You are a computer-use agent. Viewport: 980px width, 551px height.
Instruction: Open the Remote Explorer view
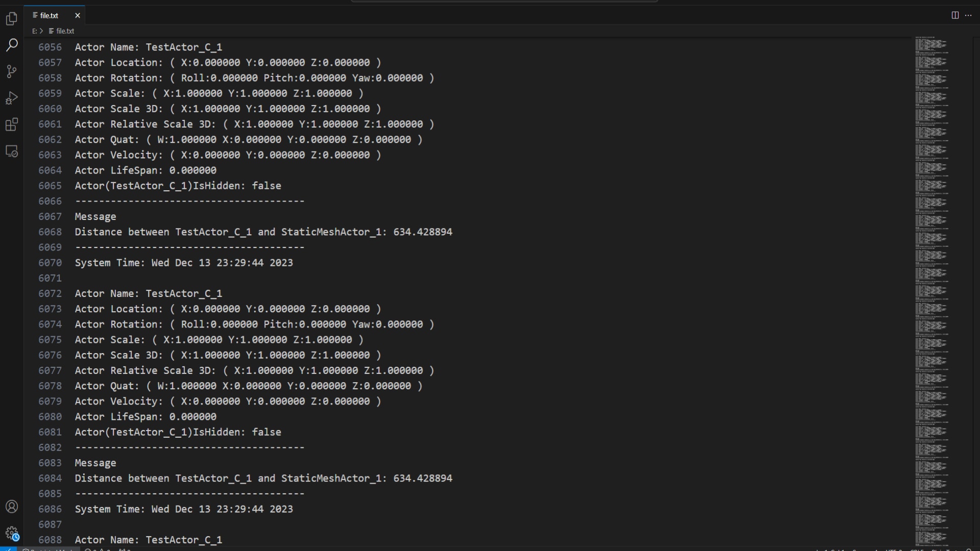coord(12,151)
